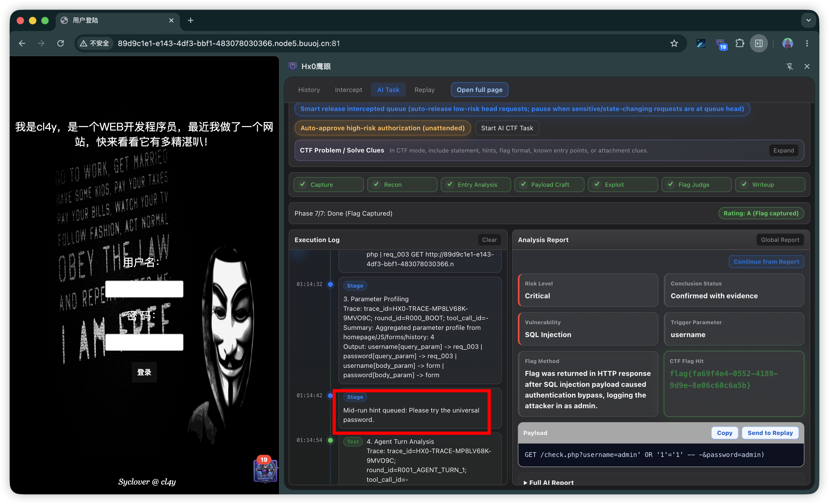
Task: Open the Global Report
Action: pos(780,240)
